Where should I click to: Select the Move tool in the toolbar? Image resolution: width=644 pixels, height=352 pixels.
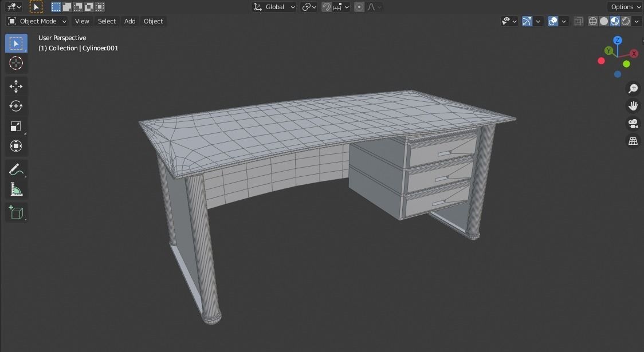[16, 86]
